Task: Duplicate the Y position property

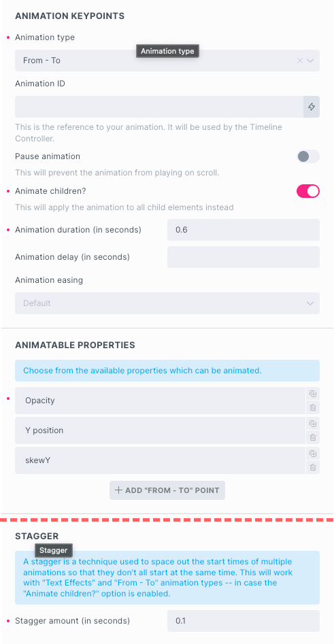Action: tap(313, 424)
